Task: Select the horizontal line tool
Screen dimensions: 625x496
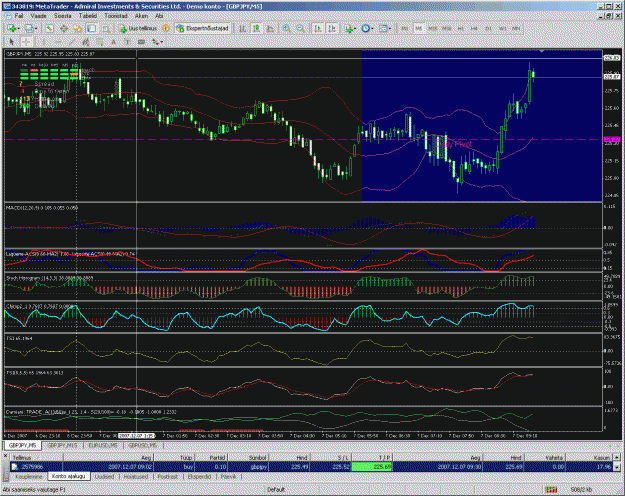Action: [x=57, y=41]
